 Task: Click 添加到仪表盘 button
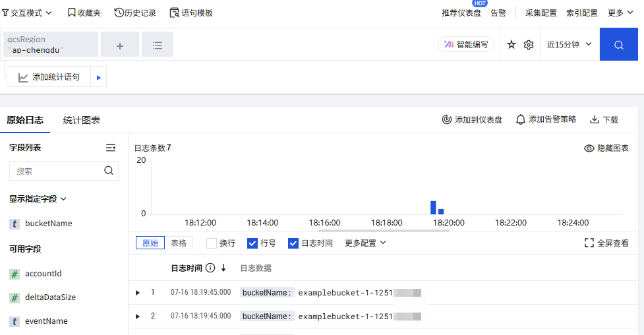472,119
